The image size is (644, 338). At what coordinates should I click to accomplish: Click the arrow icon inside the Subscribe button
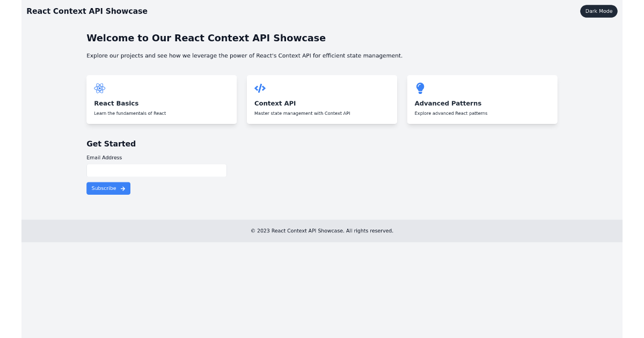[122, 188]
